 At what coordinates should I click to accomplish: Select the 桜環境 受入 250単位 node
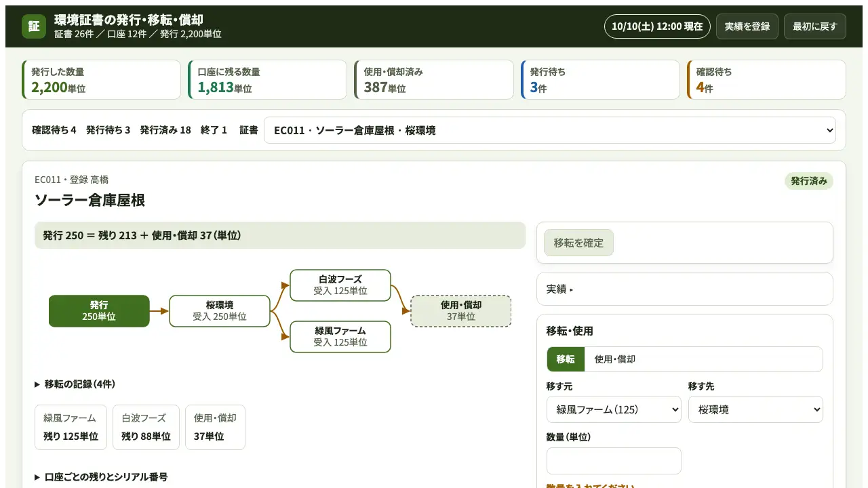(x=220, y=311)
